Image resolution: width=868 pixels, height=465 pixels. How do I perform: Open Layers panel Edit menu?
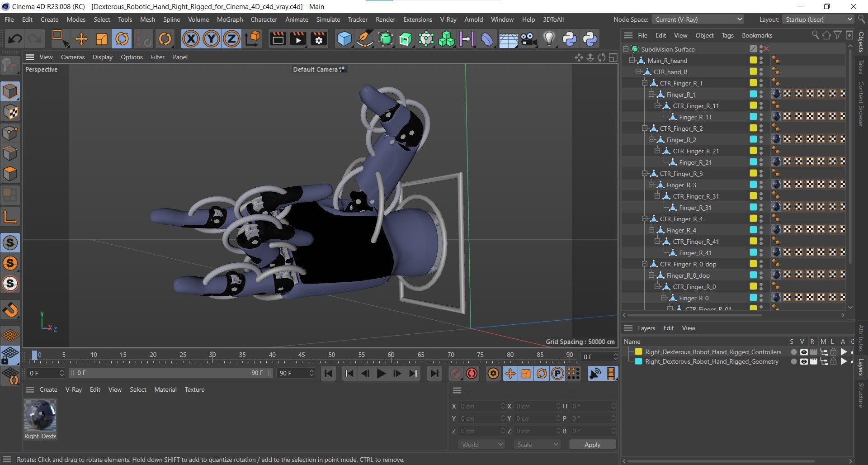pyautogui.click(x=668, y=328)
